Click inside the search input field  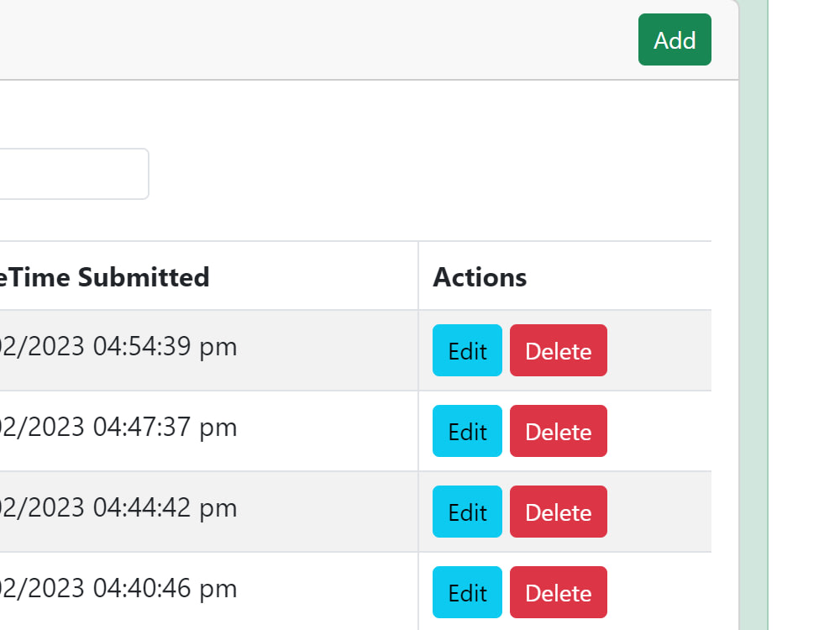[76, 174]
